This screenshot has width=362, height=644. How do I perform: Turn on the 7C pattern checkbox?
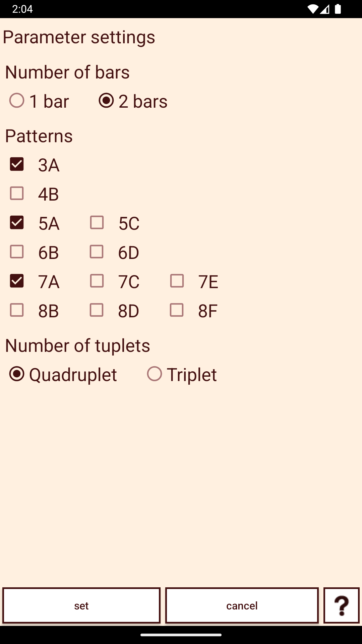click(x=97, y=281)
